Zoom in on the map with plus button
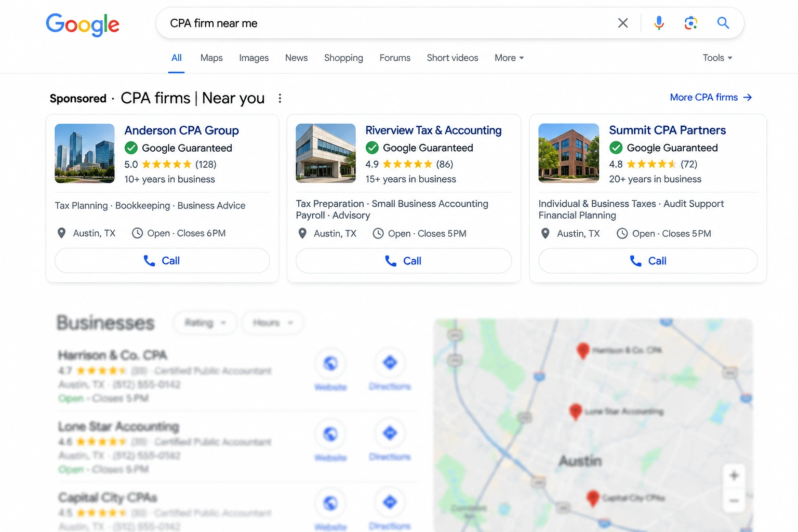The width and height of the screenshot is (798, 532). coord(734,475)
